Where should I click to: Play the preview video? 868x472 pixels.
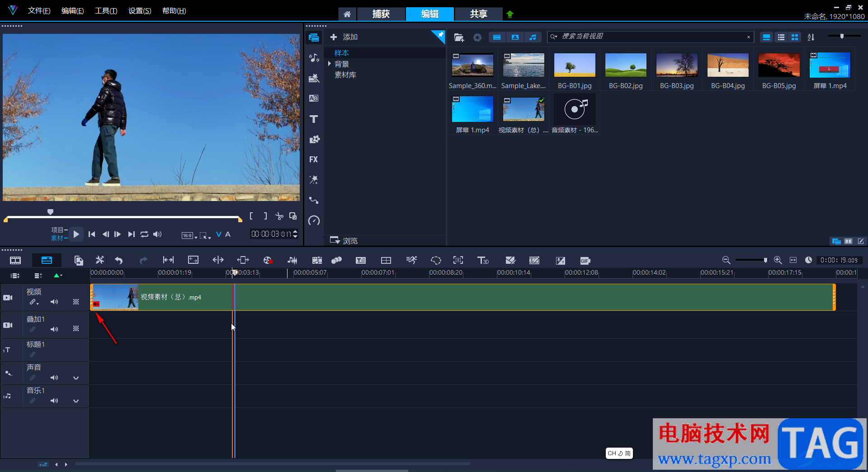point(76,234)
